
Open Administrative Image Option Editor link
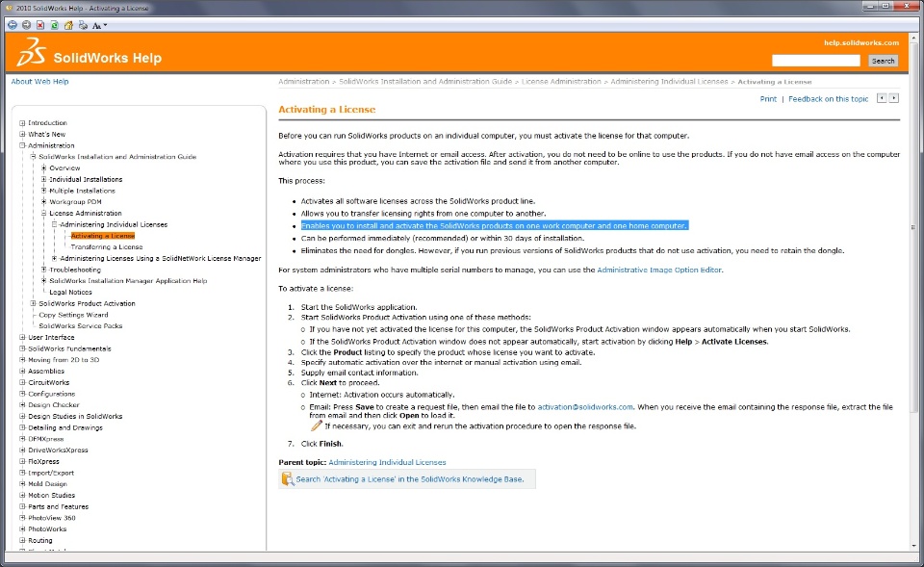[658, 270]
